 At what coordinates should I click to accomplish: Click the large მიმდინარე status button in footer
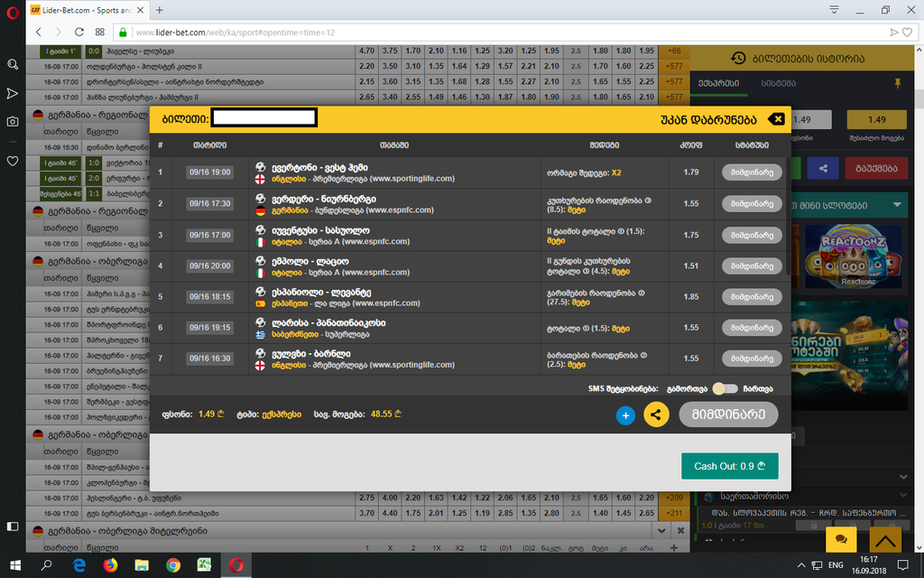pyautogui.click(x=728, y=414)
